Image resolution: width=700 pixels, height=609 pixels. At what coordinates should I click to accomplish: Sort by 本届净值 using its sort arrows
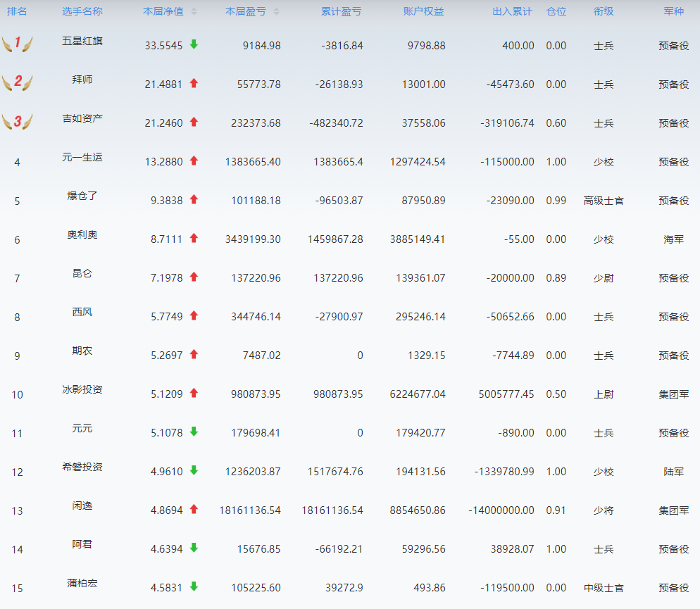click(x=194, y=11)
